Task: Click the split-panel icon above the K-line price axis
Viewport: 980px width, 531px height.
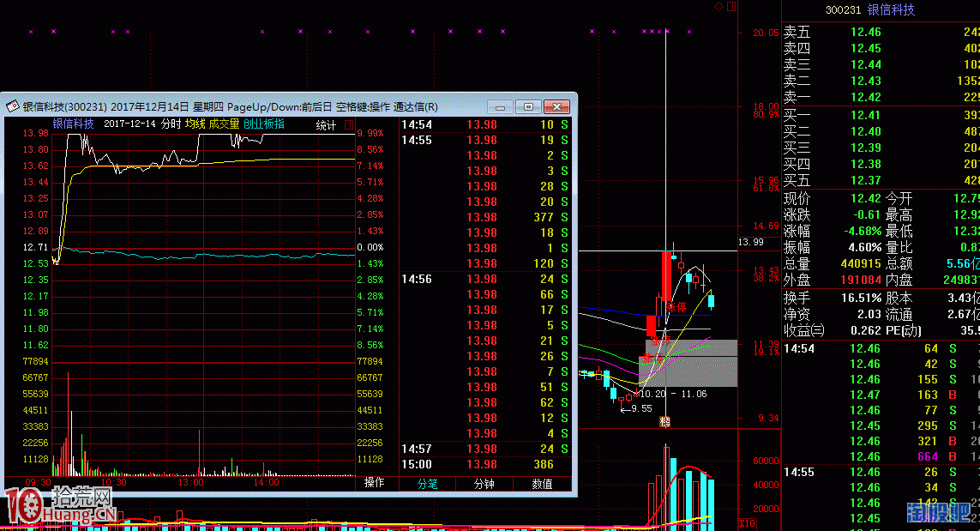Action: click(732, 6)
